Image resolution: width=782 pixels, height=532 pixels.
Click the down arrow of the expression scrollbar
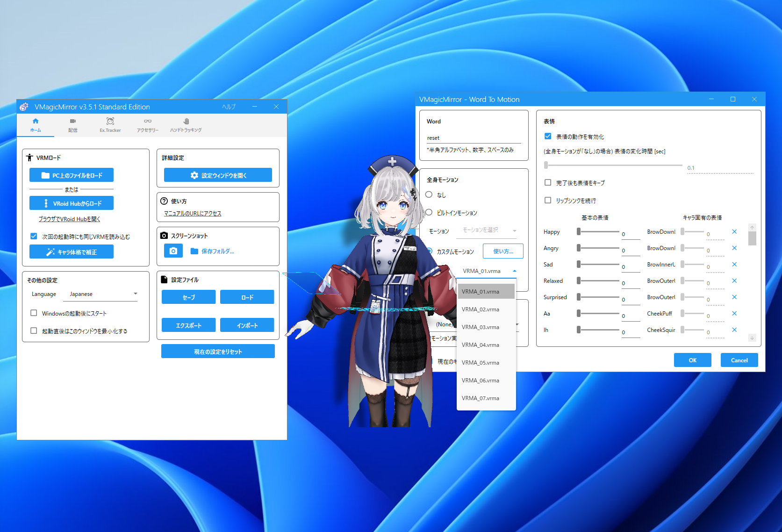752,337
